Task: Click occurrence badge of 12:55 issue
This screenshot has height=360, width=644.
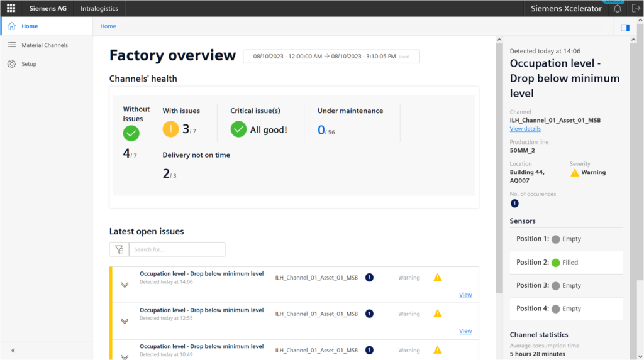Action: coord(369,314)
